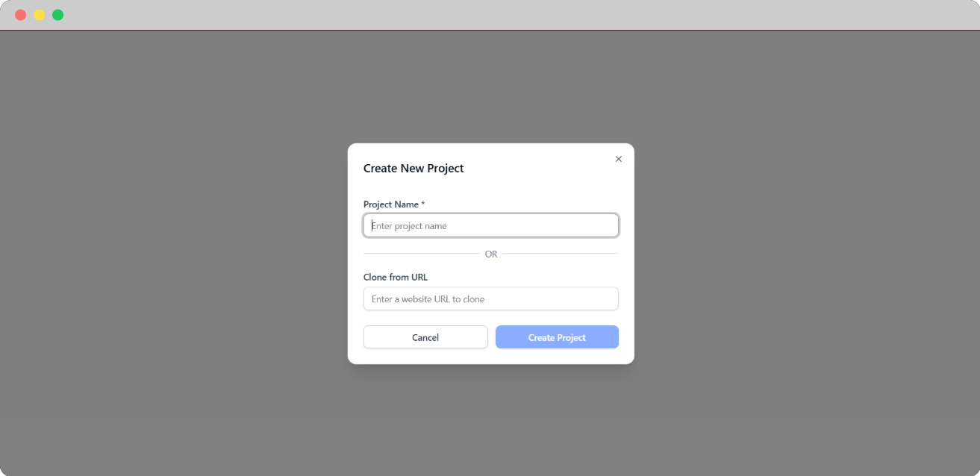The height and width of the screenshot is (476, 980).
Task: Confirm project creation with the blue button
Action: click(557, 336)
